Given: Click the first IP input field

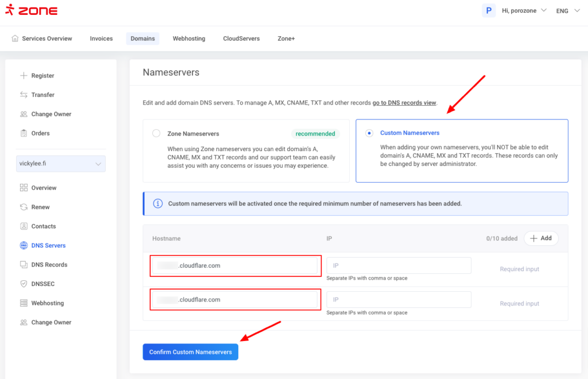Looking at the screenshot, I should point(399,266).
